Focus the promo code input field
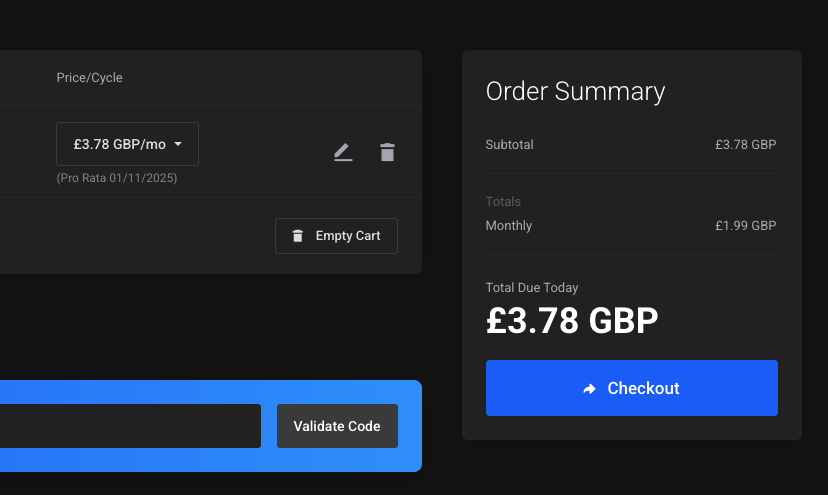828x495 pixels. tap(130, 426)
